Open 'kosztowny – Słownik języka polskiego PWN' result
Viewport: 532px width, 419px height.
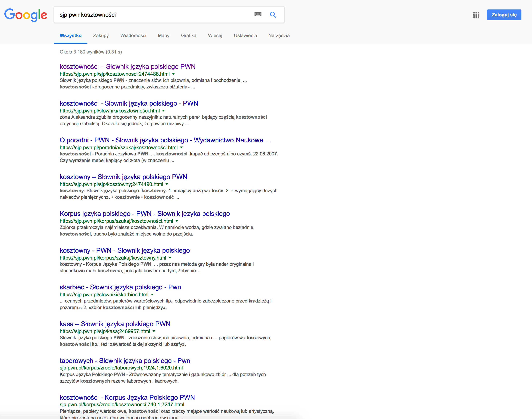[x=124, y=177]
